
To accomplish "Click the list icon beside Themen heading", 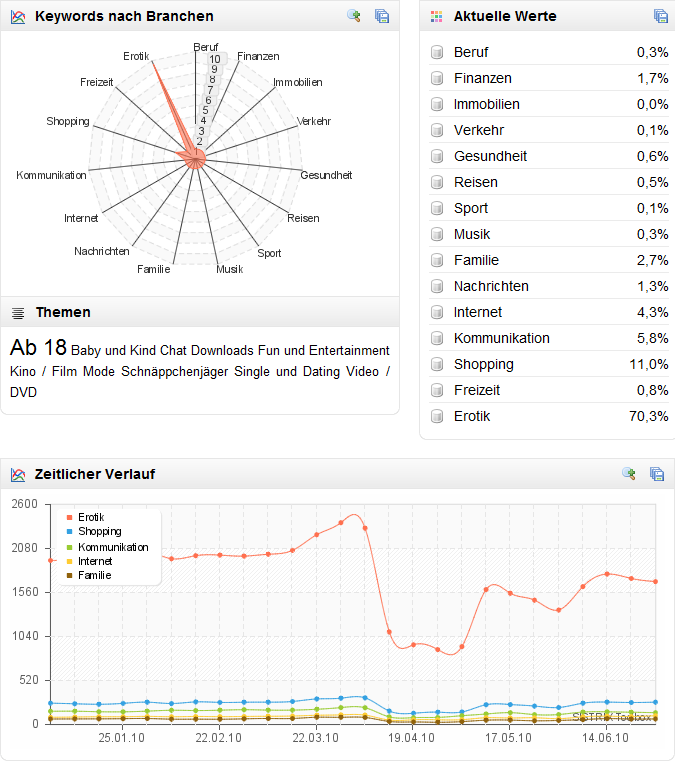I will (x=18, y=313).
